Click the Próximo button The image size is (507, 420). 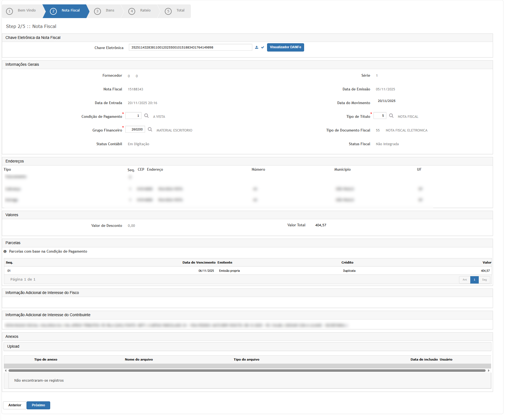click(38, 405)
